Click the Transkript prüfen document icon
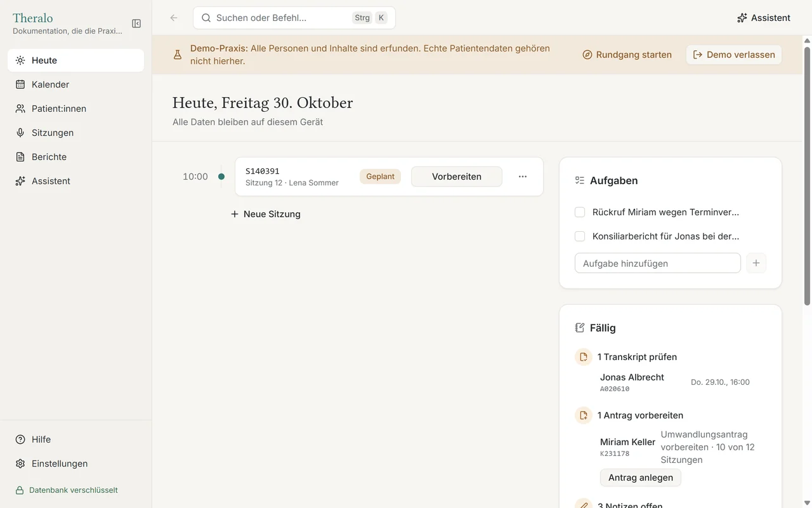 (x=584, y=357)
